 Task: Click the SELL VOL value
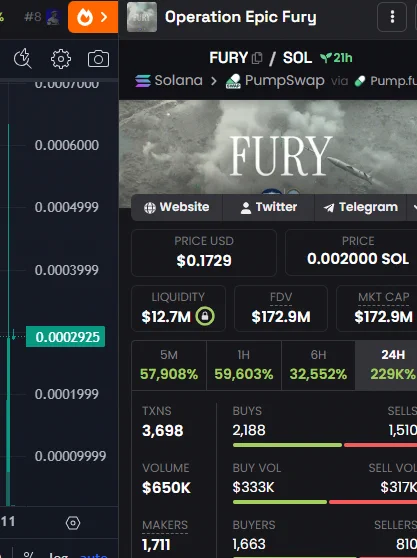pos(398,487)
